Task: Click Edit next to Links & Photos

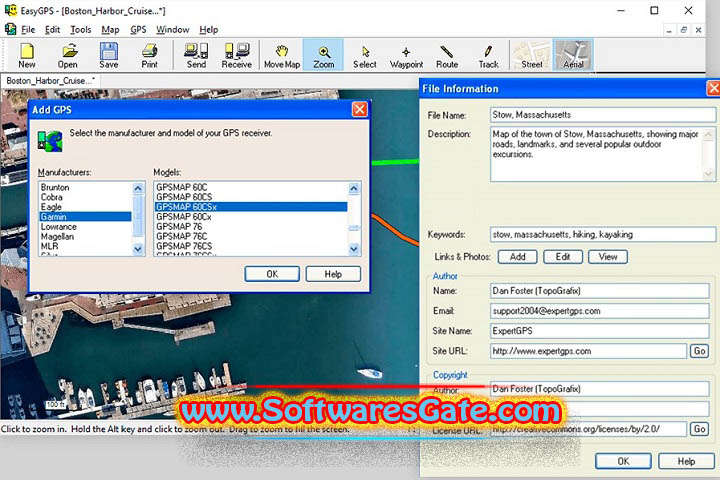Action: coord(563,257)
